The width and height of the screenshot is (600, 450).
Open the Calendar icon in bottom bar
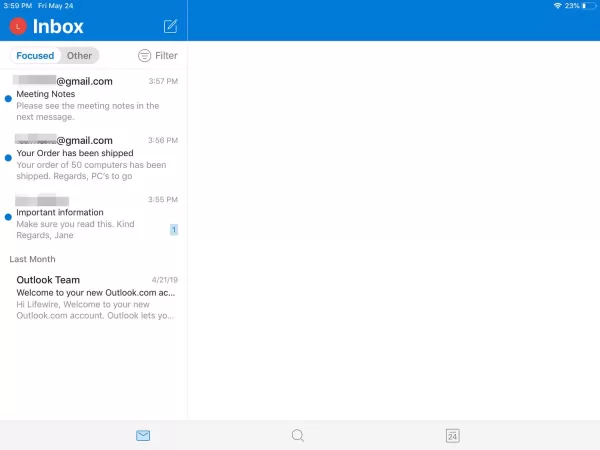point(452,436)
